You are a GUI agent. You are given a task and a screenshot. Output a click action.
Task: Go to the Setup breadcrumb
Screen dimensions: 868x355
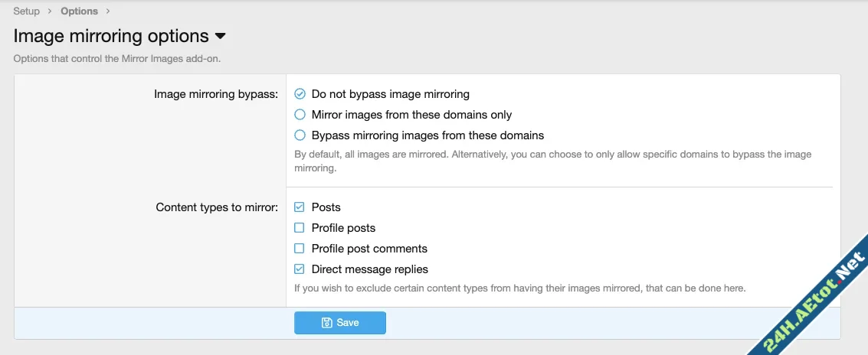click(27, 11)
